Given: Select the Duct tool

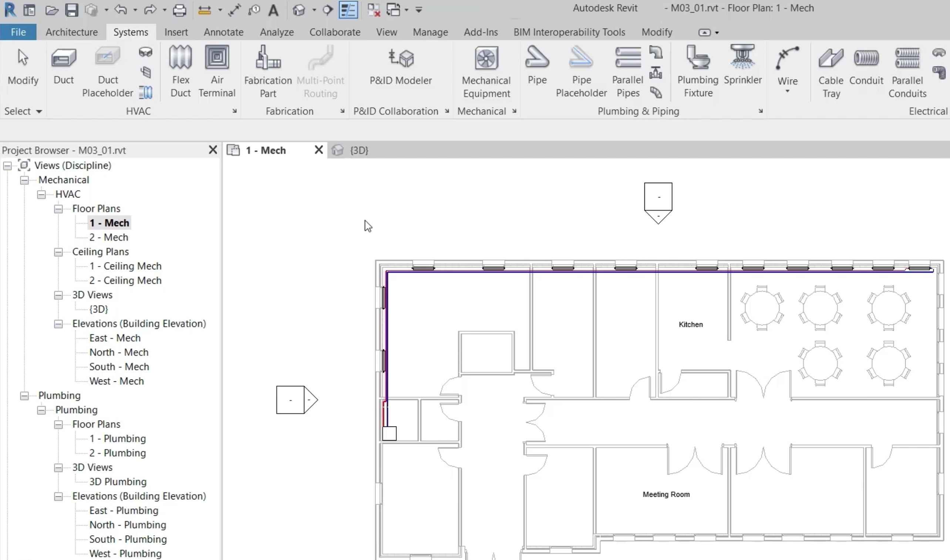Looking at the screenshot, I should click(63, 66).
